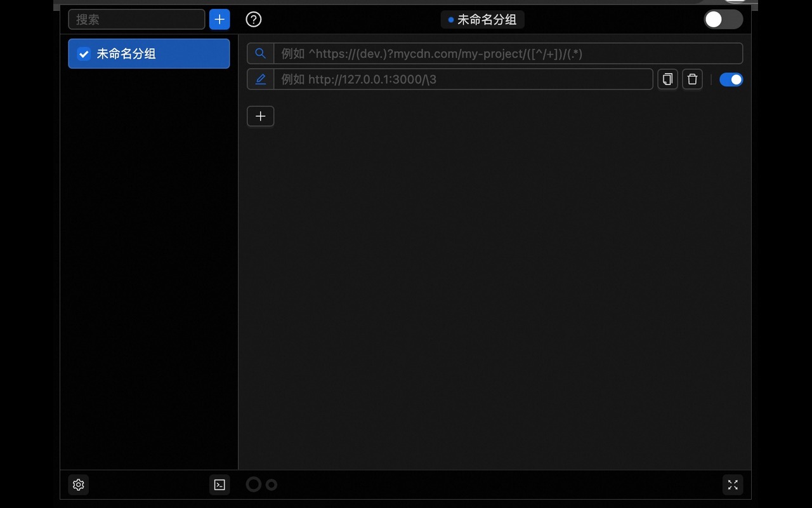Click the larger circle in bottom bar

tap(254, 485)
